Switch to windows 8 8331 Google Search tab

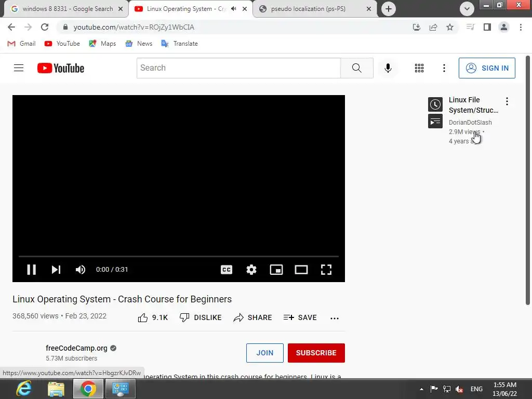click(67, 9)
